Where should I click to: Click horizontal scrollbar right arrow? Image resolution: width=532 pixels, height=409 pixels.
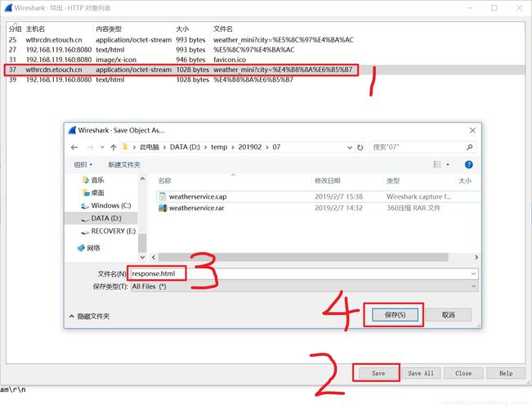point(476,258)
